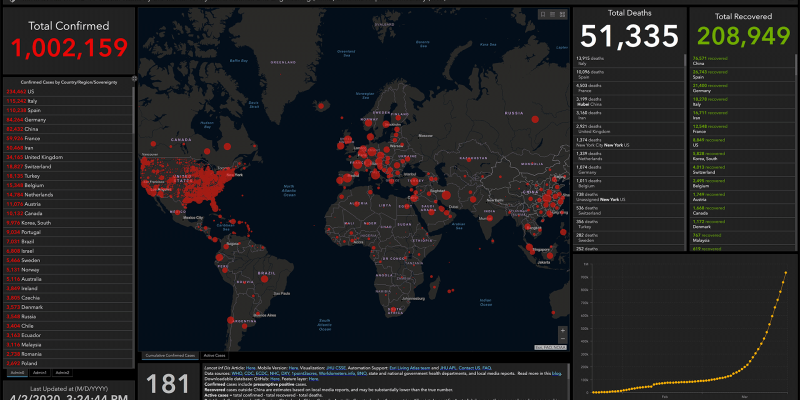Select the Admin1 tab under country list
Viewport: 800px width, 400px height.
click(x=40, y=372)
